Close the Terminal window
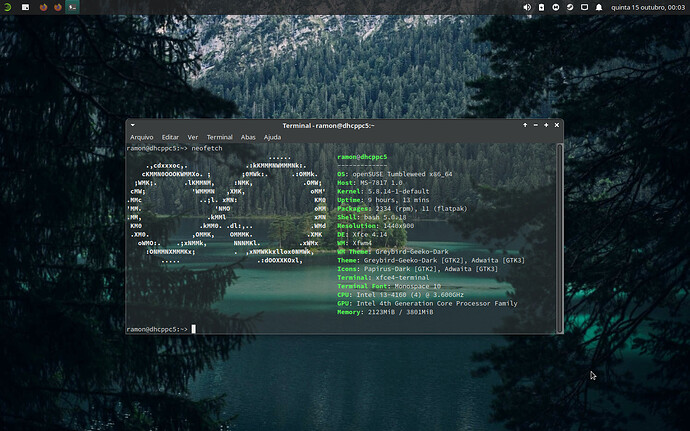This screenshot has width=690, height=431. [557, 125]
